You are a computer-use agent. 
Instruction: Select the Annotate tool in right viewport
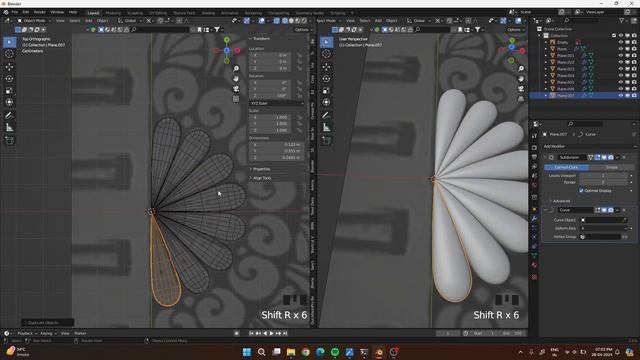coord(326,116)
